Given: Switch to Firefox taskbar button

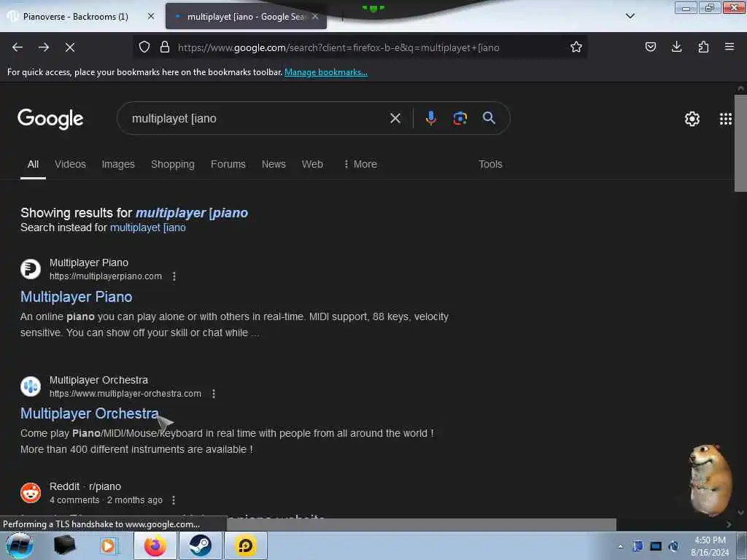Looking at the screenshot, I should click(x=155, y=545).
